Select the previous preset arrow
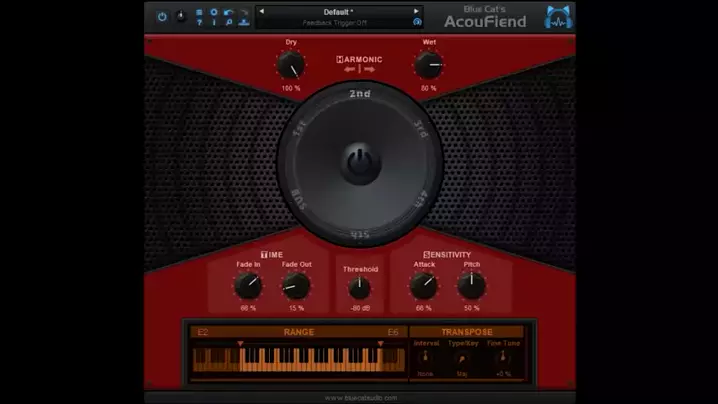 (x=261, y=12)
